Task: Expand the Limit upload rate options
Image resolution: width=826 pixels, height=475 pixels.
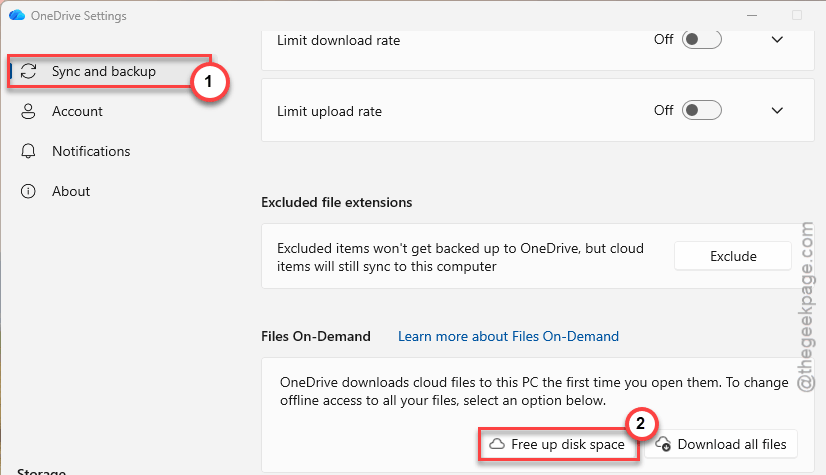Action: click(777, 110)
